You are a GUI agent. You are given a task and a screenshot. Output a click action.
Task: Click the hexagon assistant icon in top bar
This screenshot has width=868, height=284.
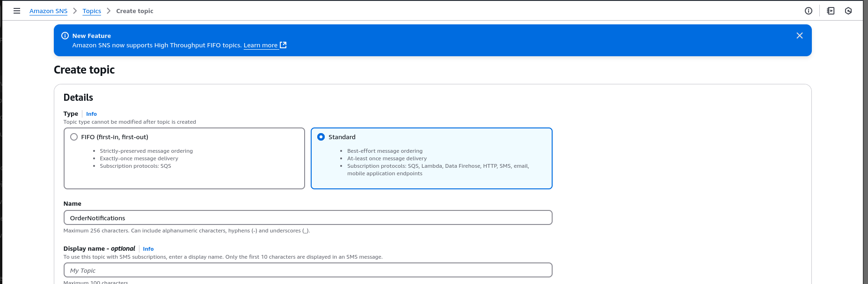coord(848,11)
